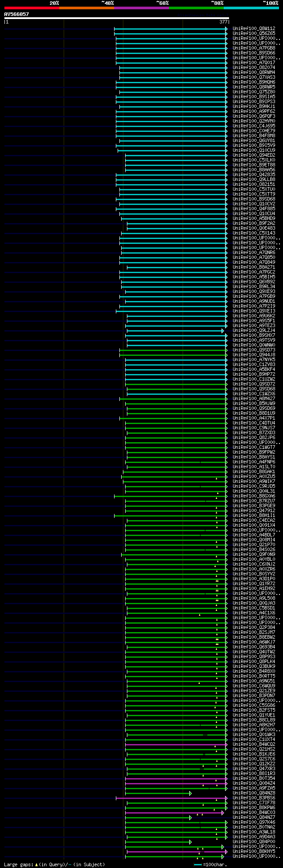Click hit label UniRef100_Q82JP6

(x=254, y=438)
